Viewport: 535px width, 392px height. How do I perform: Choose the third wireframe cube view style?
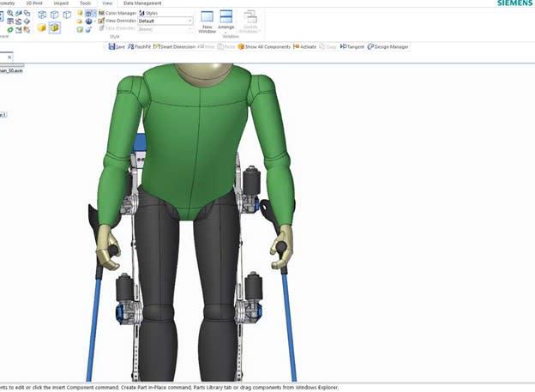click(x=67, y=15)
